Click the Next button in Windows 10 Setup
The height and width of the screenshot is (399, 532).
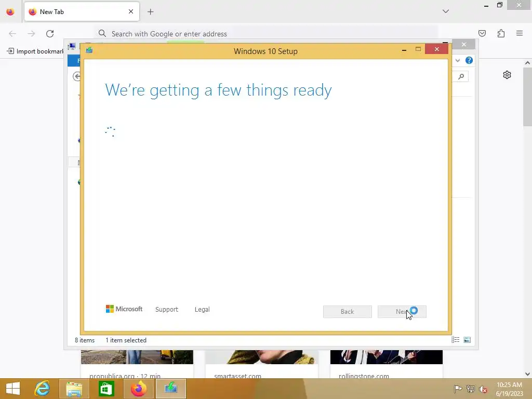click(x=402, y=312)
